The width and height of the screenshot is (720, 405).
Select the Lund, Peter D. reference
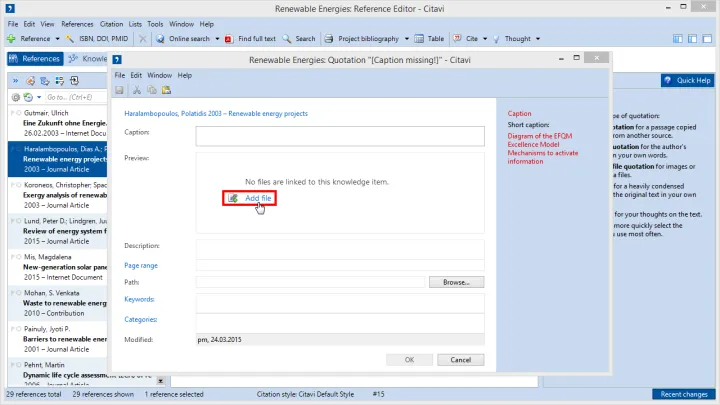coord(57,231)
